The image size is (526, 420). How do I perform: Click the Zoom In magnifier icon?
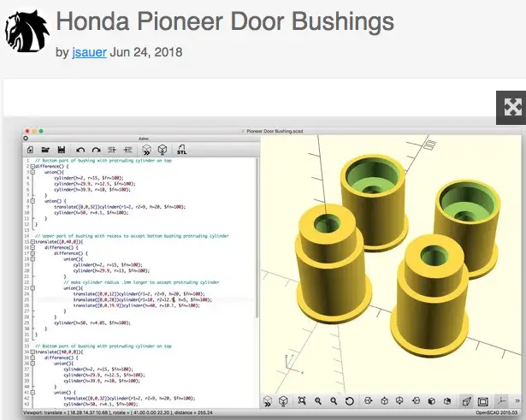point(317,401)
